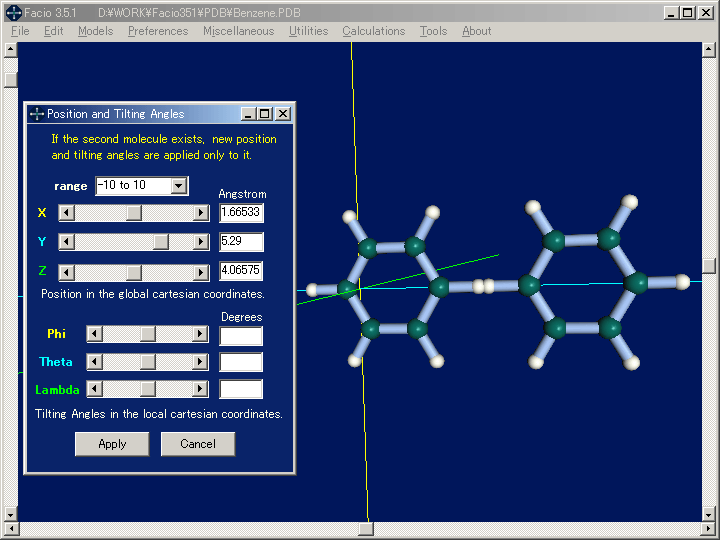The image size is (720, 540).
Task: Click the rightmost hydrogen atom of right benzene
Action: tap(682, 282)
